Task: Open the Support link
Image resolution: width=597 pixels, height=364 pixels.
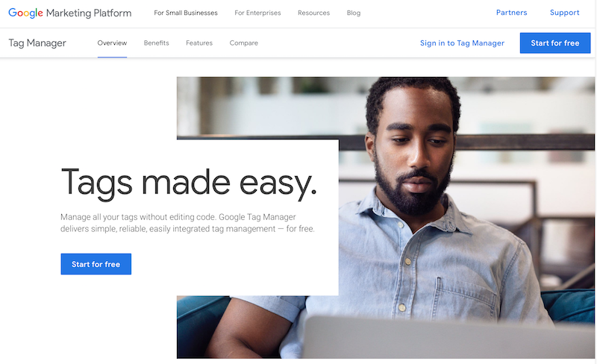Action: (x=565, y=13)
